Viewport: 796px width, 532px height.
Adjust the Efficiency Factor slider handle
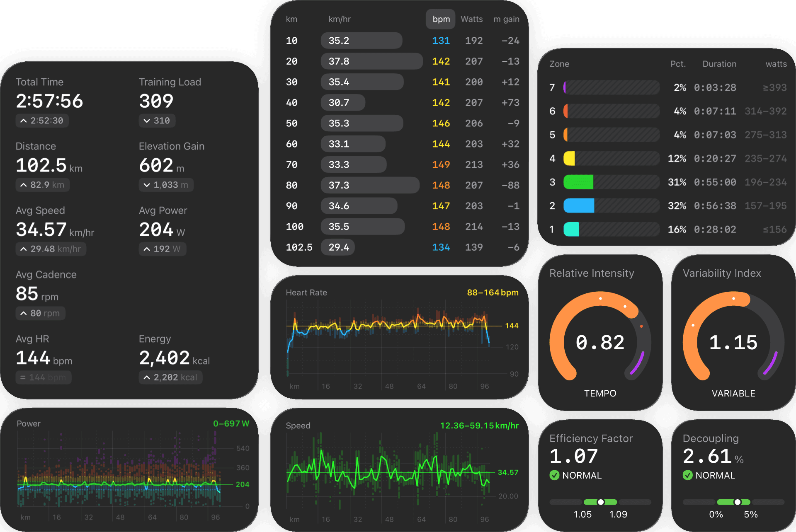click(600, 501)
